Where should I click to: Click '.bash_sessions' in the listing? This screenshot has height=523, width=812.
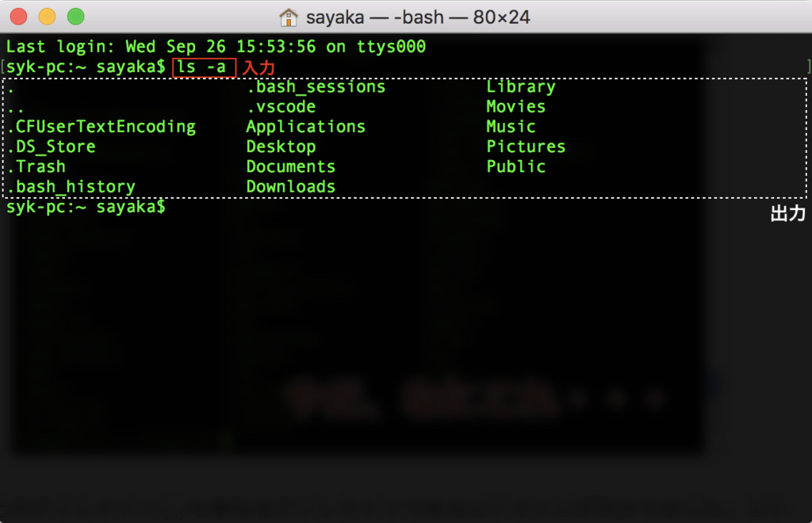(x=316, y=87)
